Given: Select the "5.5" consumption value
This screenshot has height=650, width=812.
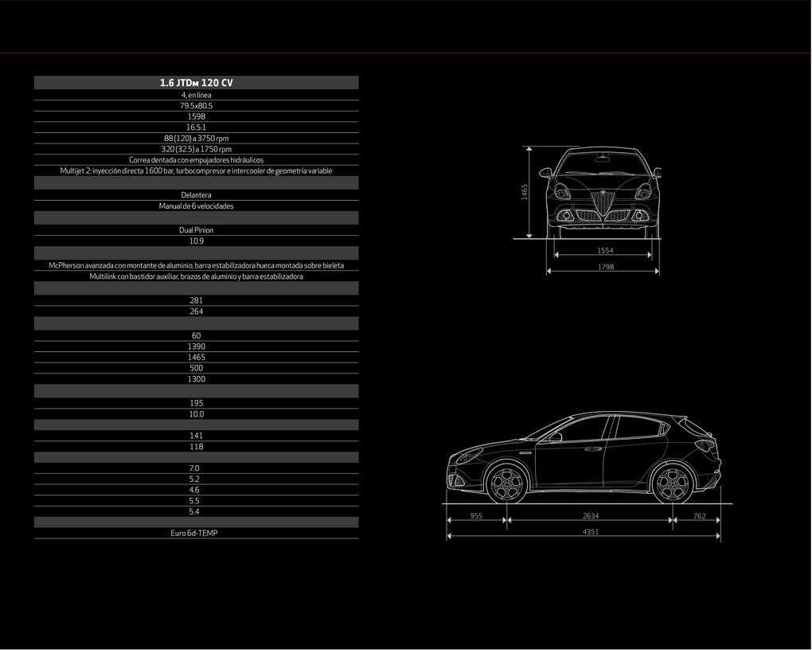Looking at the screenshot, I should (x=194, y=501).
